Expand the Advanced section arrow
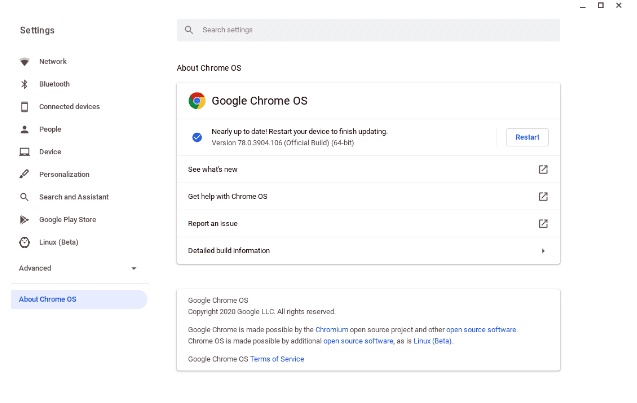637x403 pixels. coord(134,269)
